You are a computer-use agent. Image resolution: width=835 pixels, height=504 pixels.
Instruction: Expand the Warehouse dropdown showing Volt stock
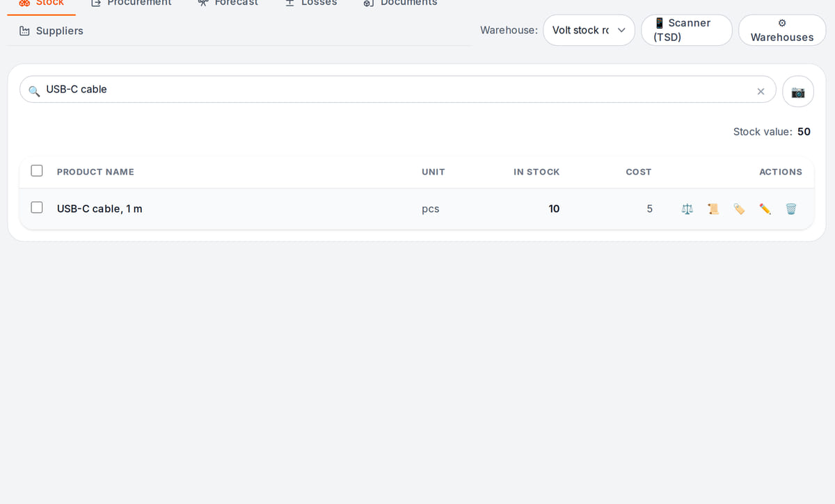pyautogui.click(x=589, y=30)
